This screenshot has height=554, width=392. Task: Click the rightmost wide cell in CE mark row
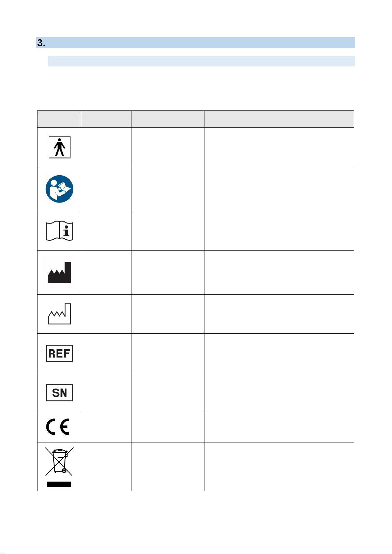279,427
